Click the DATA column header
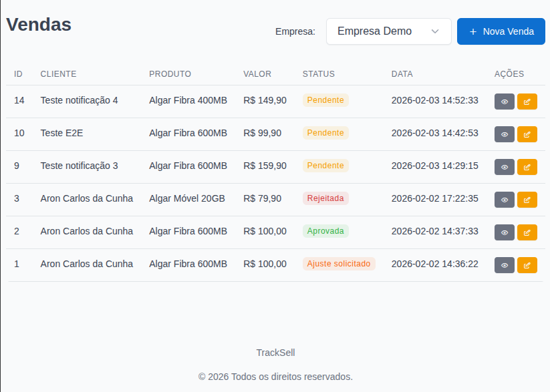This screenshot has height=392, width=550. click(402, 74)
